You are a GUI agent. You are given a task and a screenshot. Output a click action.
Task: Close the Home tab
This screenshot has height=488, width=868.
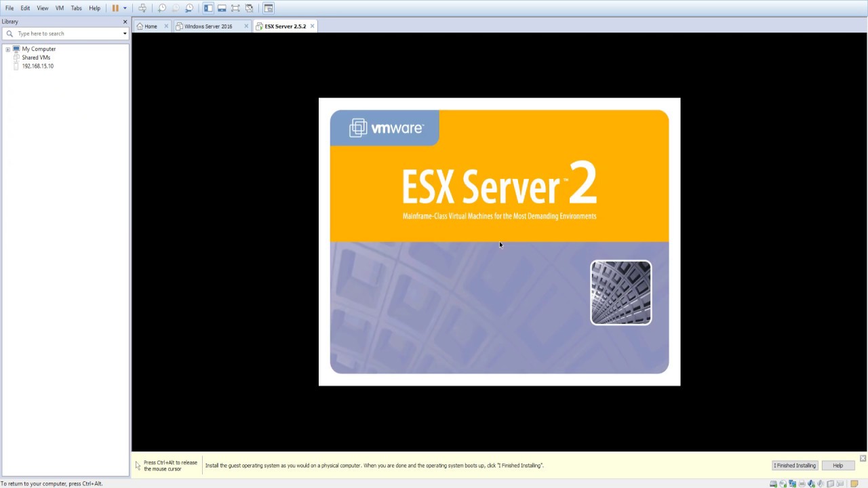point(166,26)
